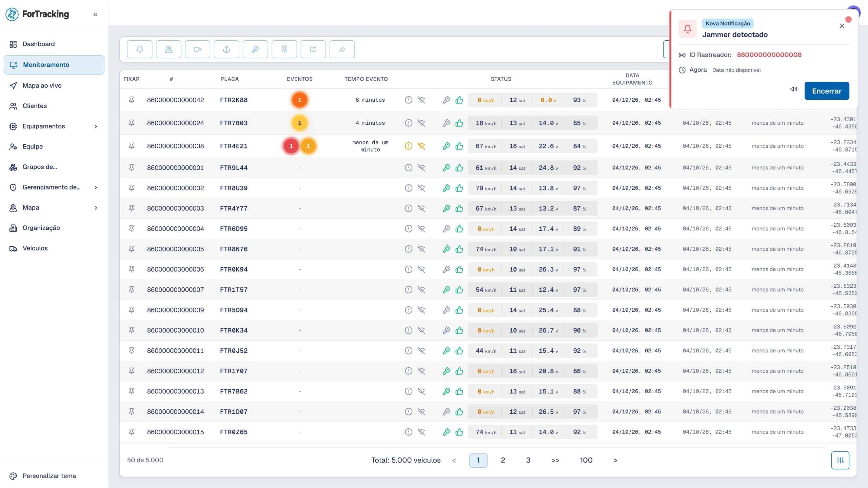Open Personalizar tema option
868x488 pixels.
click(x=54, y=476)
